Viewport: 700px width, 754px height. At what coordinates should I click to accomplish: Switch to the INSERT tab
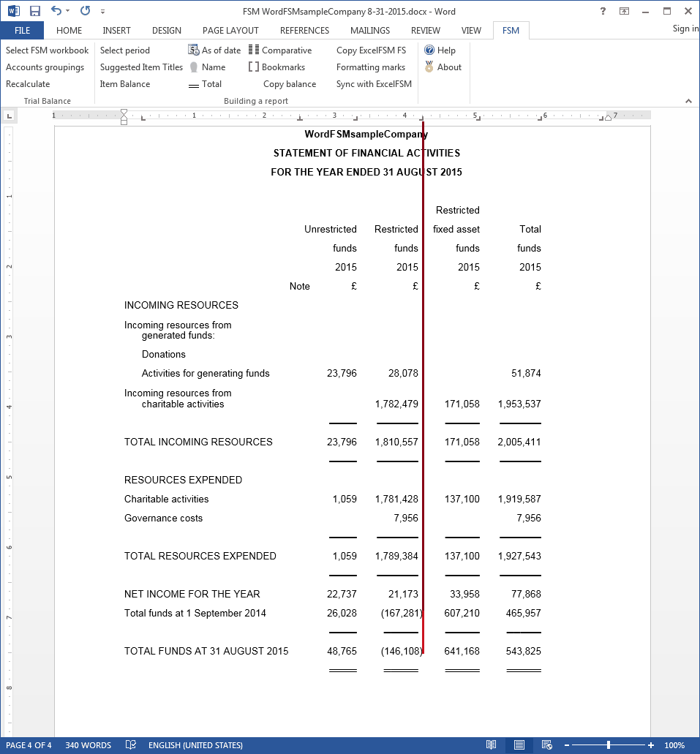point(116,30)
